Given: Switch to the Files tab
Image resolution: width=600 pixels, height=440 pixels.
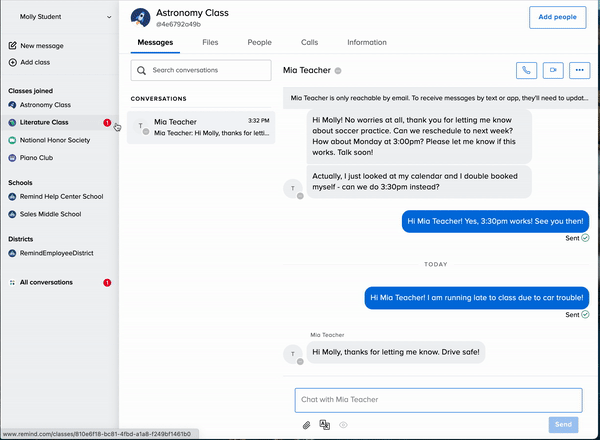Looking at the screenshot, I should click(210, 43).
